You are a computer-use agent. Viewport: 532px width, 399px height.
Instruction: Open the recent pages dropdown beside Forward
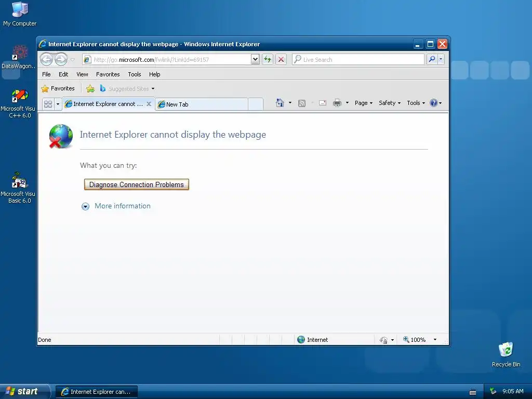pyautogui.click(x=73, y=60)
